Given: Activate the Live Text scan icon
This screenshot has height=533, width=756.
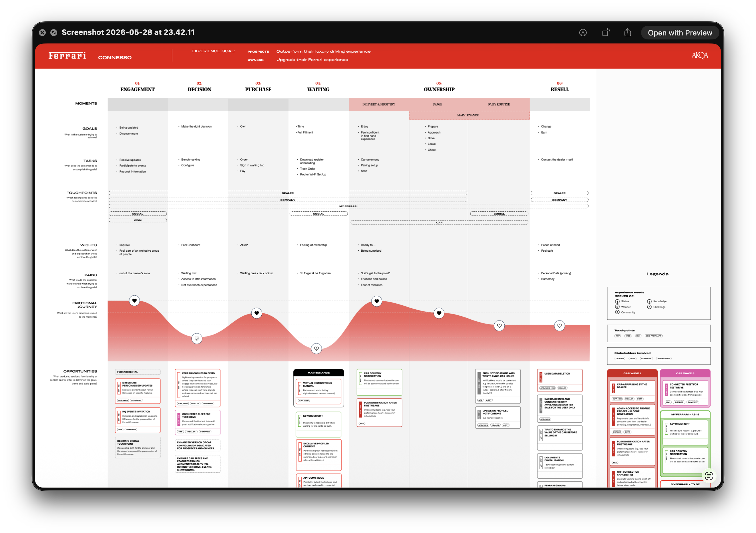Looking at the screenshot, I should point(709,476).
